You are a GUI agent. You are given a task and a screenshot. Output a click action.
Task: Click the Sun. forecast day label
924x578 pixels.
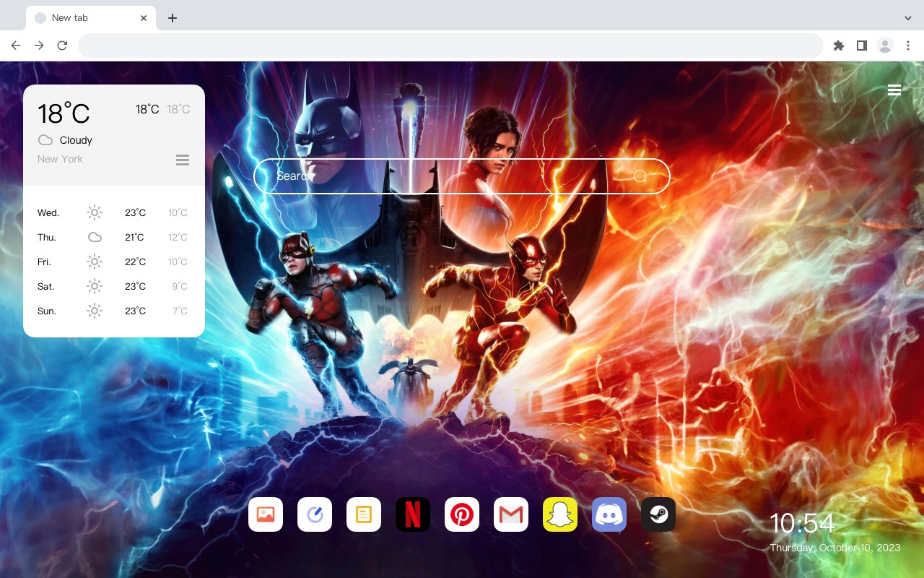[47, 311]
